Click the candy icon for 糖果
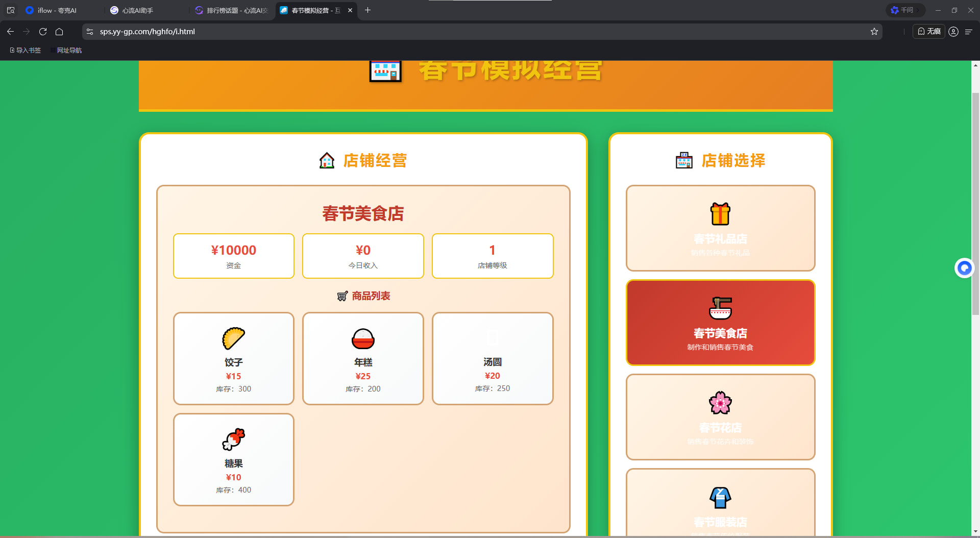Viewport: 980px width, 538px height. pyautogui.click(x=233, y=439)
